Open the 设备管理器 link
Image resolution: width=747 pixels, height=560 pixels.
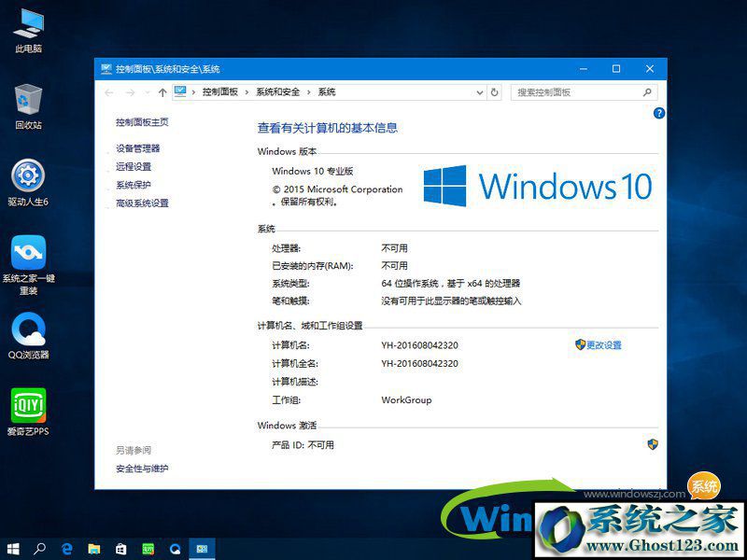point(137,148)
